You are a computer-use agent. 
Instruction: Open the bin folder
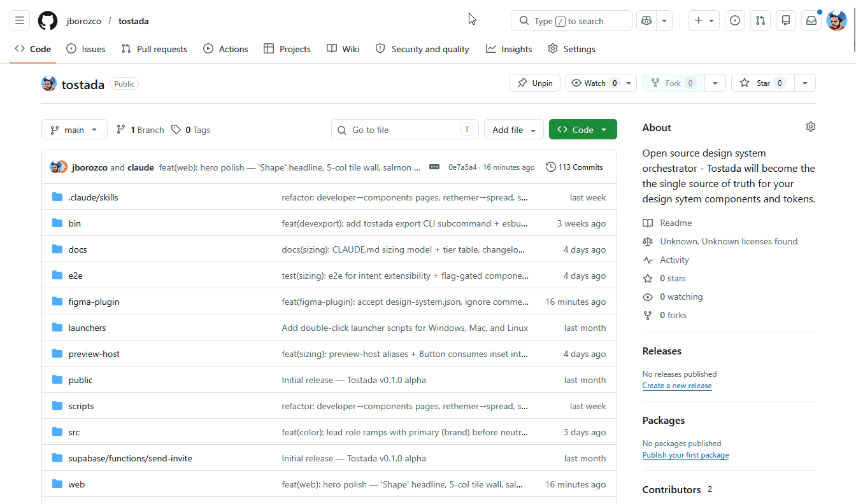click(75, 223)
